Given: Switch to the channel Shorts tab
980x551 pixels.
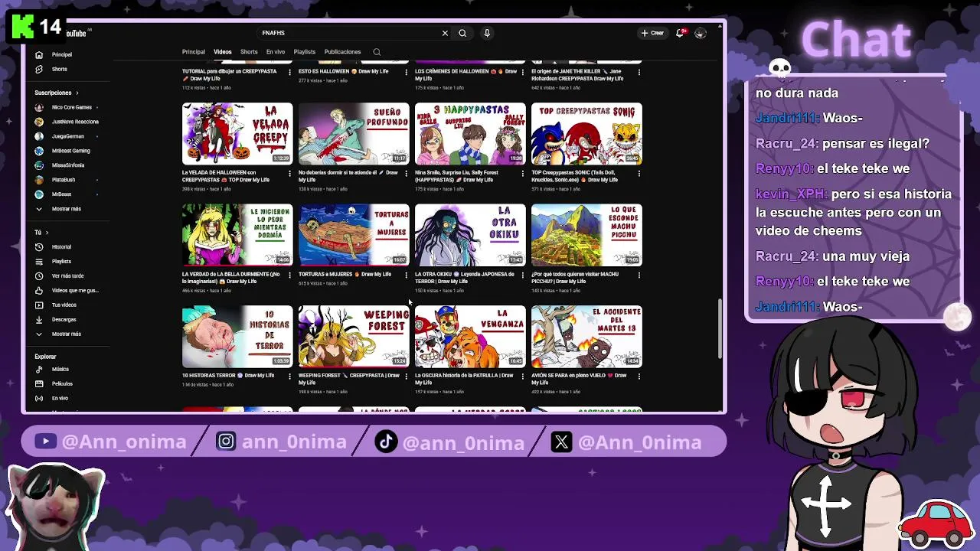Looking at the screenshot, I should tap(249, 52).
